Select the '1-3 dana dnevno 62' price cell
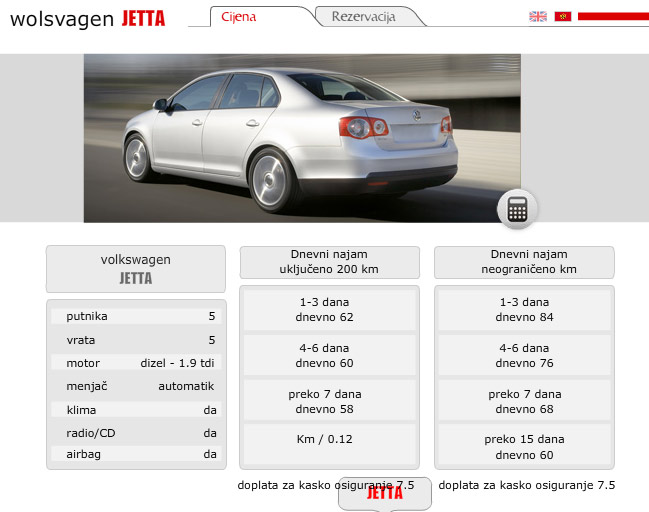Screen dimensions: 649x512 (x=329, y=310)
